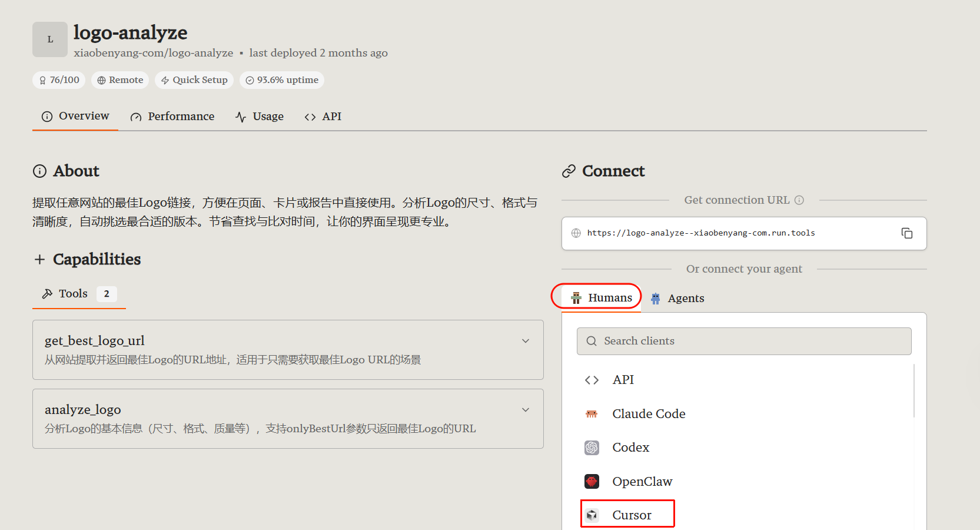The image size is (980, 530).
Task: Click the Claude Code client icon
Action: (592, 414)
